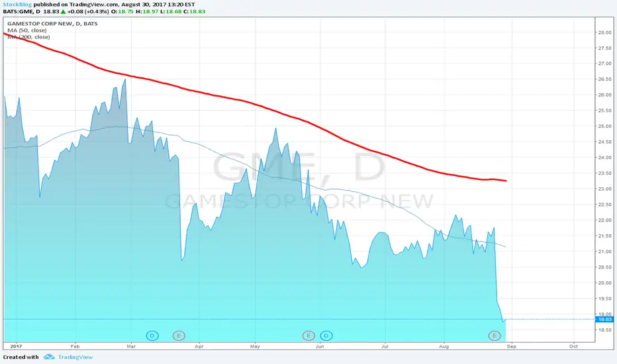This screenshot has width=617, height=364.
Task: Click the Oct time axis label
Action: click(573, 346)
